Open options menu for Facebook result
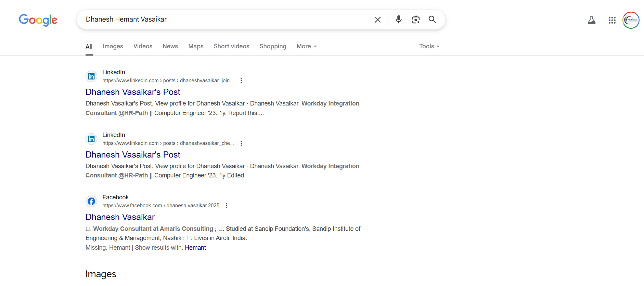 coord(227,206)
